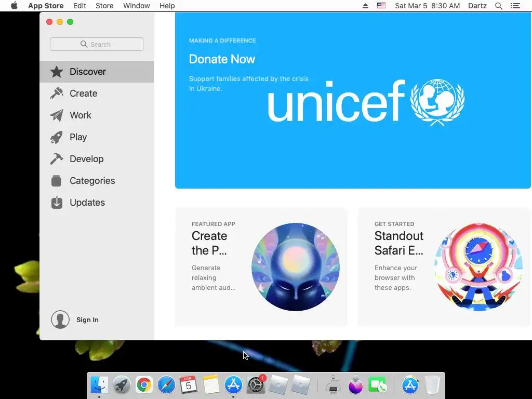Open the Store menu
The width and height of the screenshot is (532, 399).
tap(104, 6)
